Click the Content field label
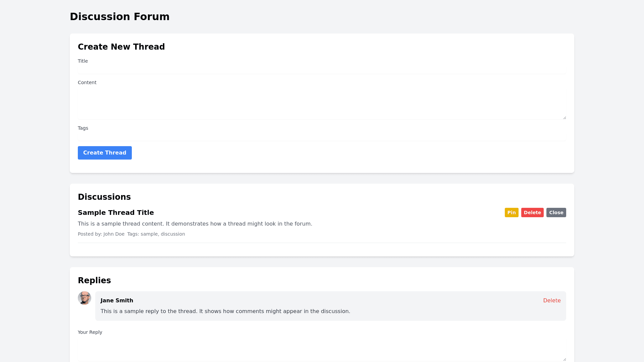 87,82
